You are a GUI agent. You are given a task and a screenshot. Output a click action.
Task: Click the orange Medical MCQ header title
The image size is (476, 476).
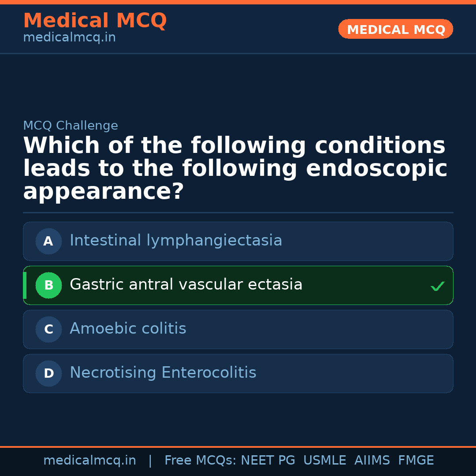click(95, 21)
